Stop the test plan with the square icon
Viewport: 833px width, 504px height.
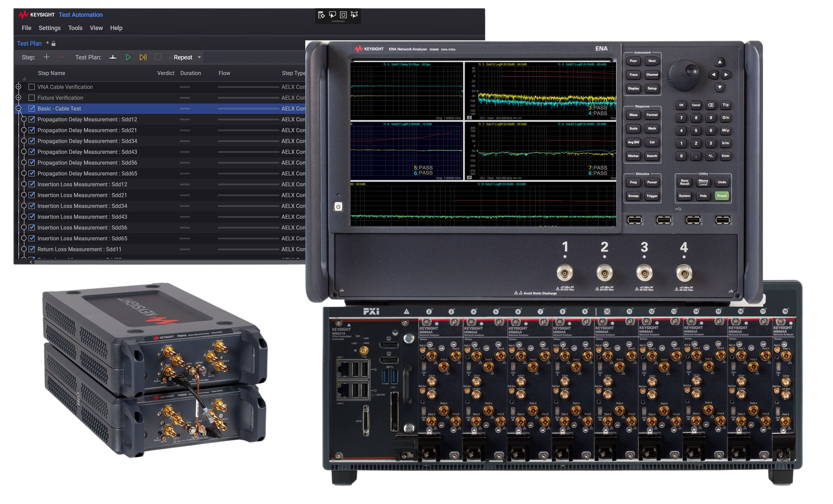click(x=158, y=57)
